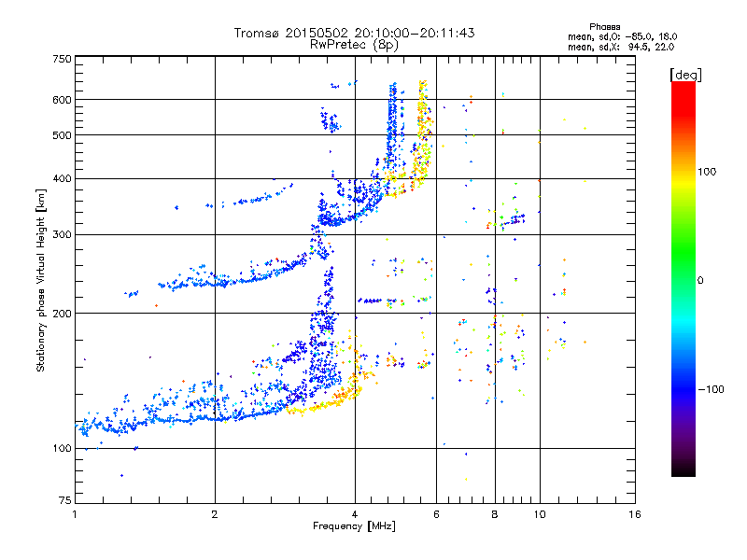Viewport: 747px width, 560px height.
Task: Click the y-axis tick label '75'
Action: (65, 500)
